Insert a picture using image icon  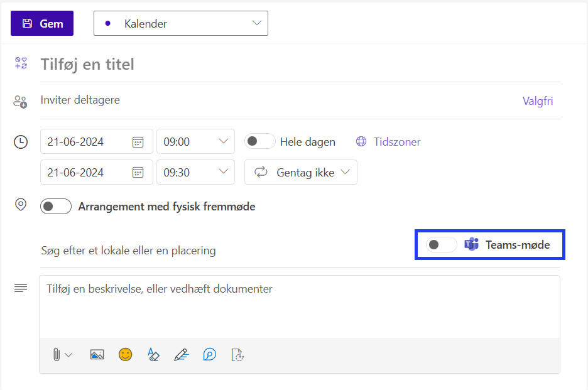[97, 354]
